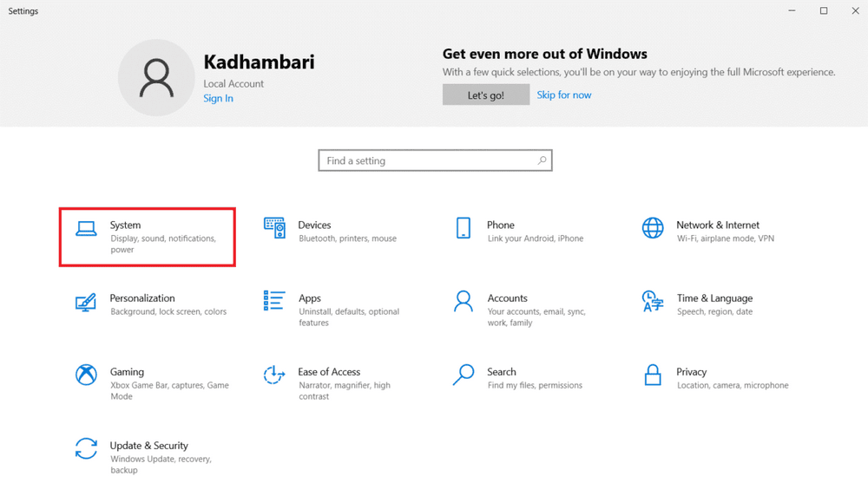The image size is (868, 496).
Task: Click the Phone icon
Action: pos(464,228)
